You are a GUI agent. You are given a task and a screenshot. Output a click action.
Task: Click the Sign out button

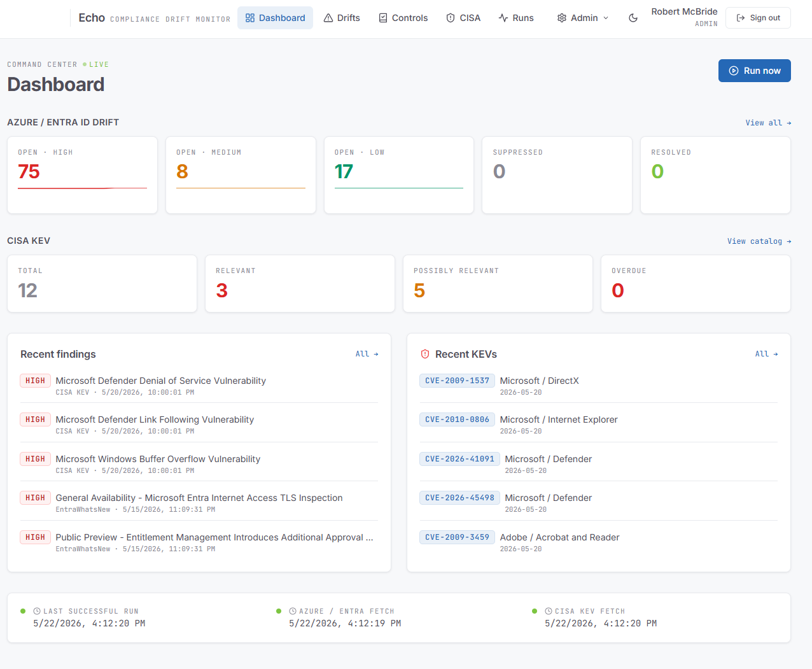click(758, 18)
